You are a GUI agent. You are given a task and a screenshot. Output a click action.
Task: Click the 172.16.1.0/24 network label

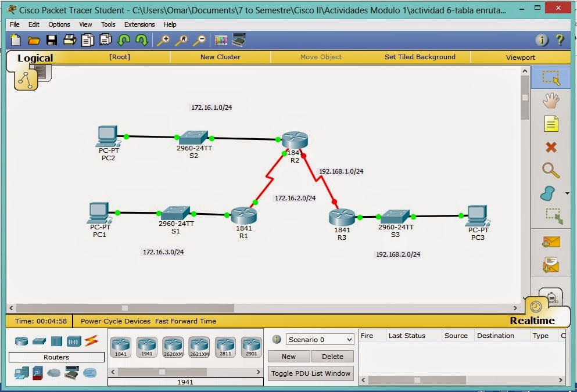[x=212, y=107]
